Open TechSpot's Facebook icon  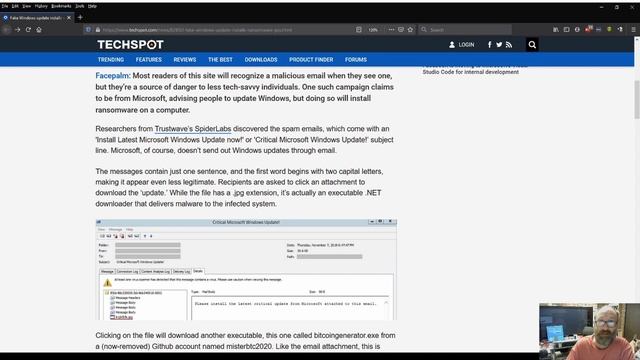[489, 45]
